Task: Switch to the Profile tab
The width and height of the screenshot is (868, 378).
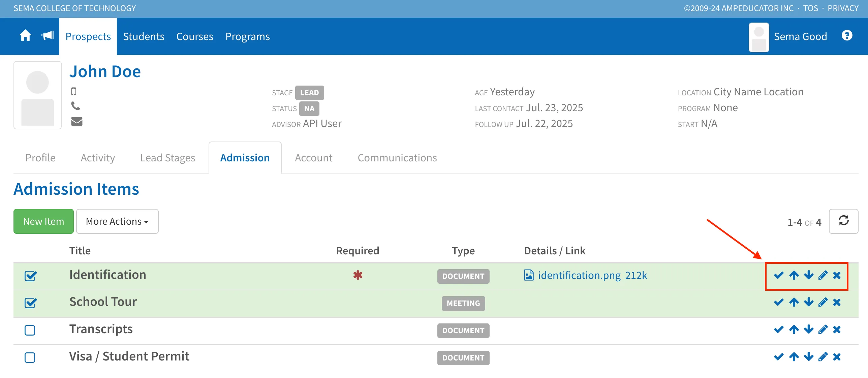Action: pyautogui.click(x=40, y=158)
